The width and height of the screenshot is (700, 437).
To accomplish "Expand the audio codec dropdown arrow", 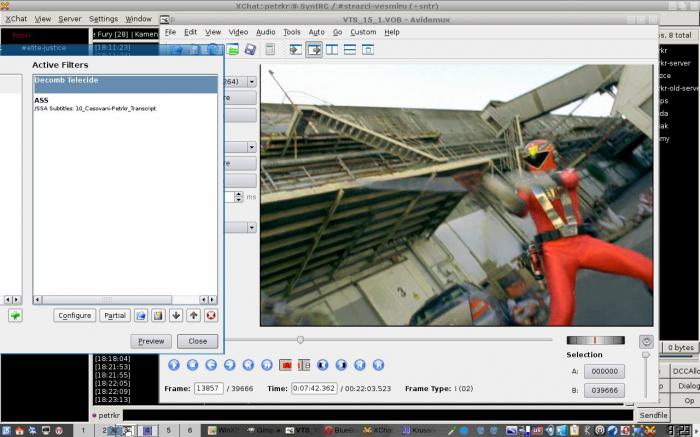I will (252, 147).
